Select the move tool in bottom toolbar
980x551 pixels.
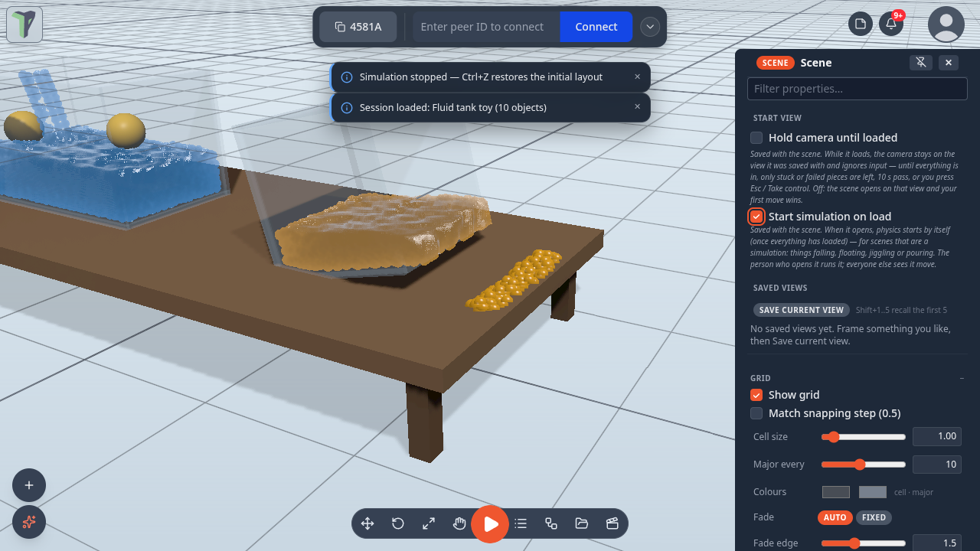(367, 523)
